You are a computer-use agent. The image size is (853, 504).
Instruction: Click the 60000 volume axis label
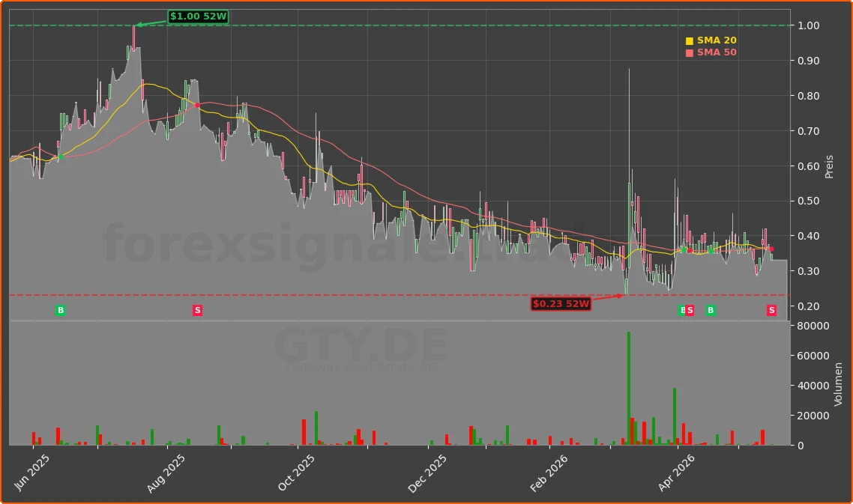[813, 356]
